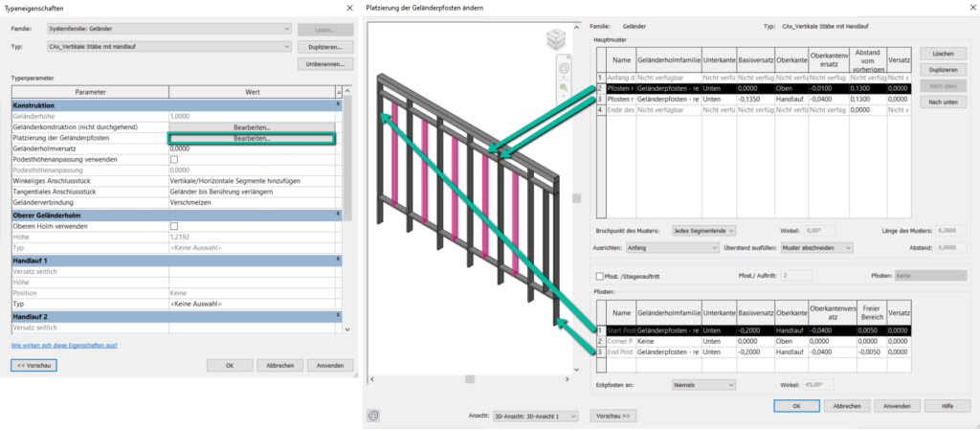Check the Pfost. /Stiegenauftritt option

pos(599,276)
